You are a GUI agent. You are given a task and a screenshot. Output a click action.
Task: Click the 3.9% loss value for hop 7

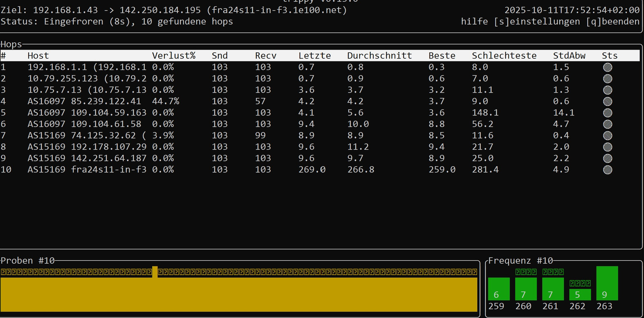pyautogui.click(x=163, y=136)
